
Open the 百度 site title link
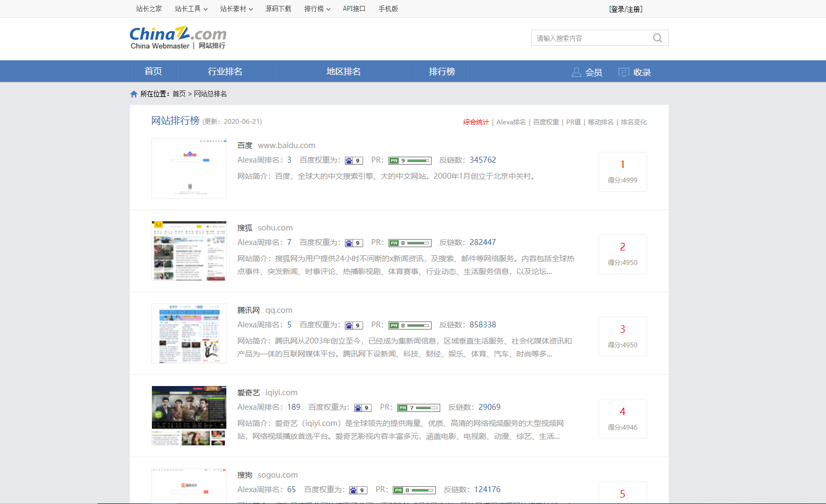[245, 145]
